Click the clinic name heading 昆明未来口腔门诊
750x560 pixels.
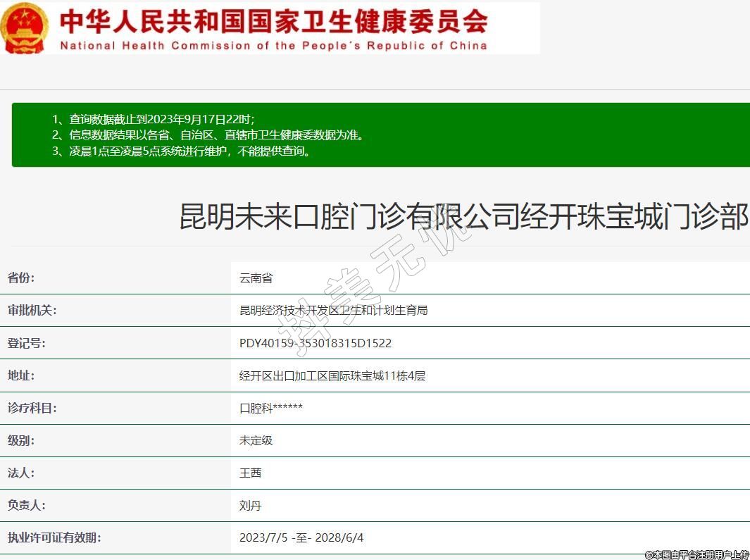pyautogui.click(x=463, y=216)
